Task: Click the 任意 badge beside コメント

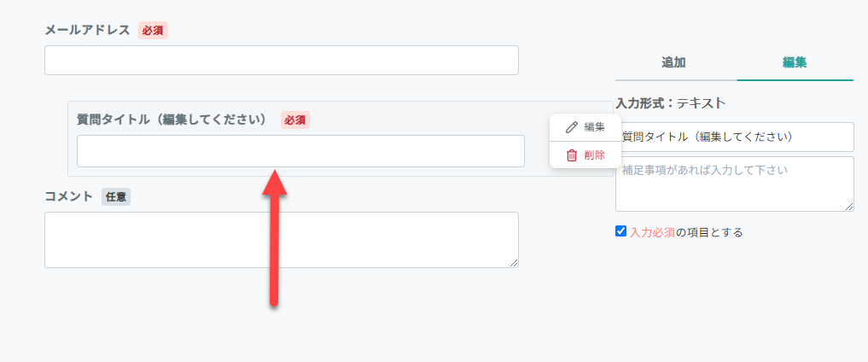Action: [x=116, y=196]
